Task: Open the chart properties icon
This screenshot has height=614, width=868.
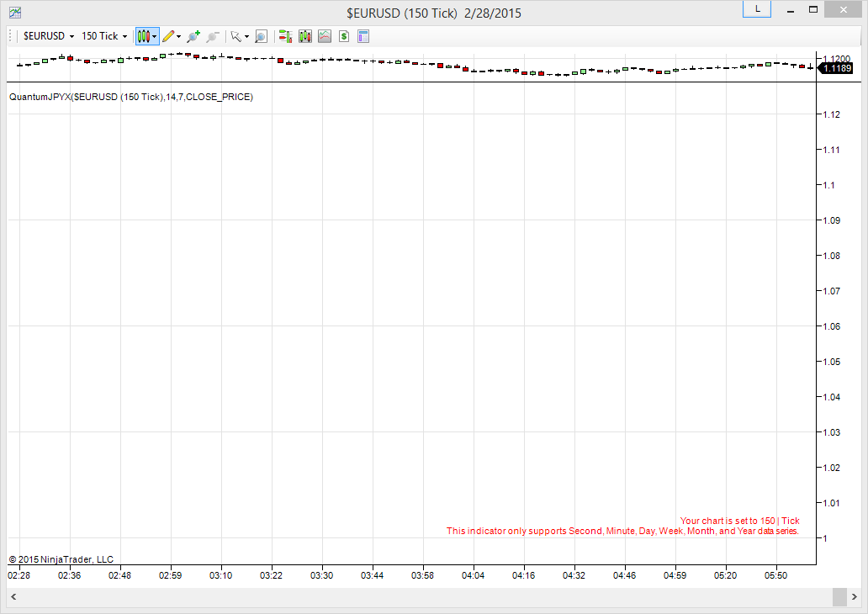Action: click(363, 36)
